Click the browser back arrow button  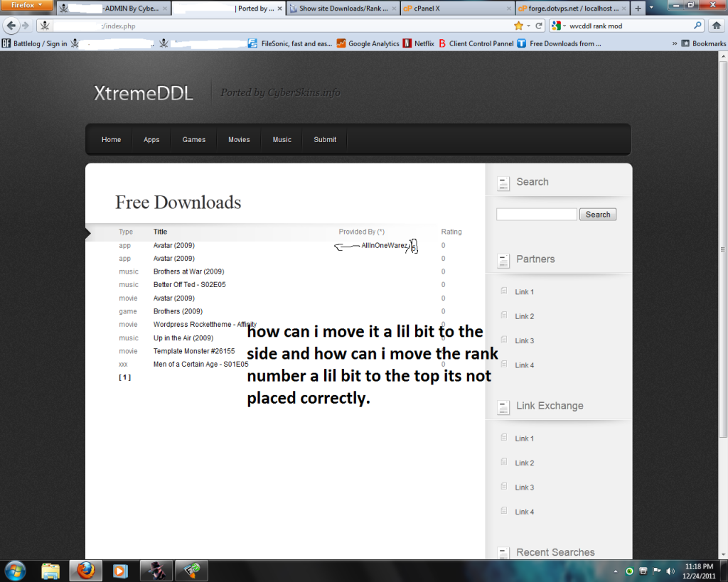pos(11,26)
